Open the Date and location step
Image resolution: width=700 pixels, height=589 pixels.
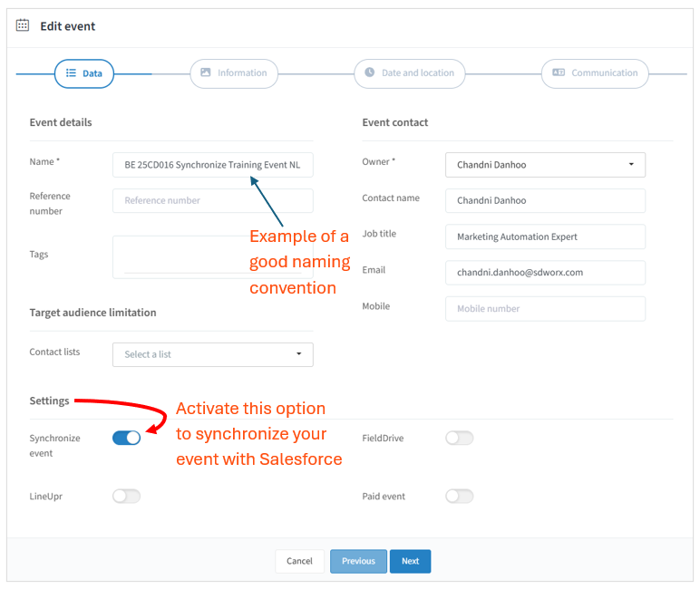[410, 73]
